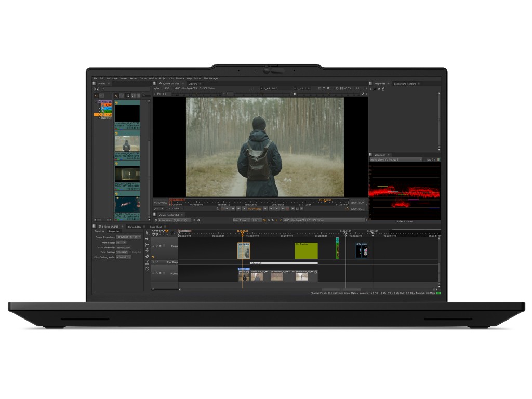Select the Inference2 bar on Shot Prep track
Image resolution: width=532 pixels, height=399 pixels.
(x=284, y=263)
